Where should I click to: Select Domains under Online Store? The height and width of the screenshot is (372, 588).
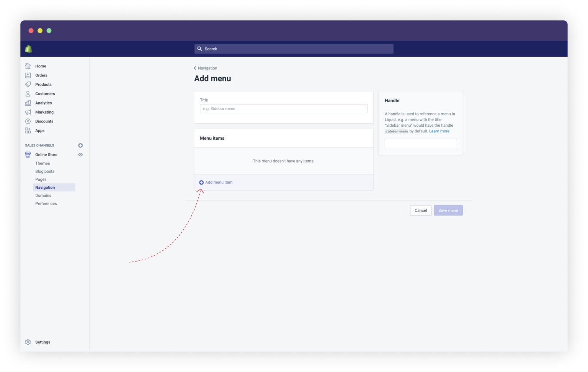point(43,195)
